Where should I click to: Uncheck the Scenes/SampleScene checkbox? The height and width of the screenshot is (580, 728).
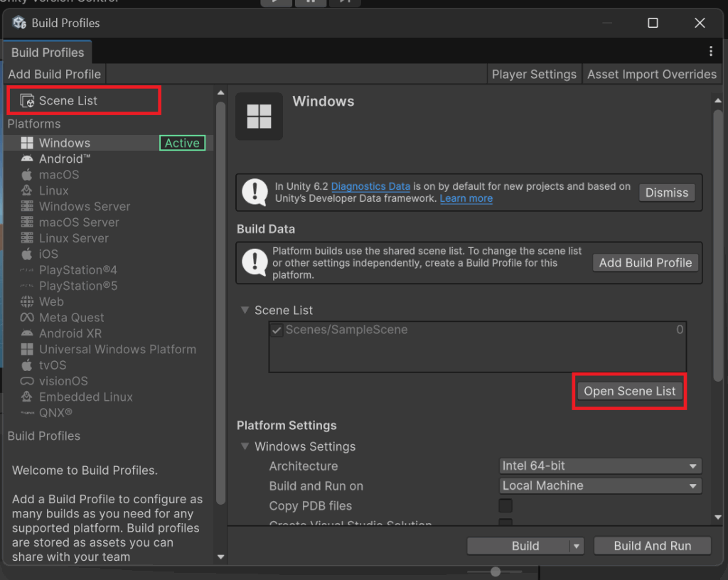277,330
